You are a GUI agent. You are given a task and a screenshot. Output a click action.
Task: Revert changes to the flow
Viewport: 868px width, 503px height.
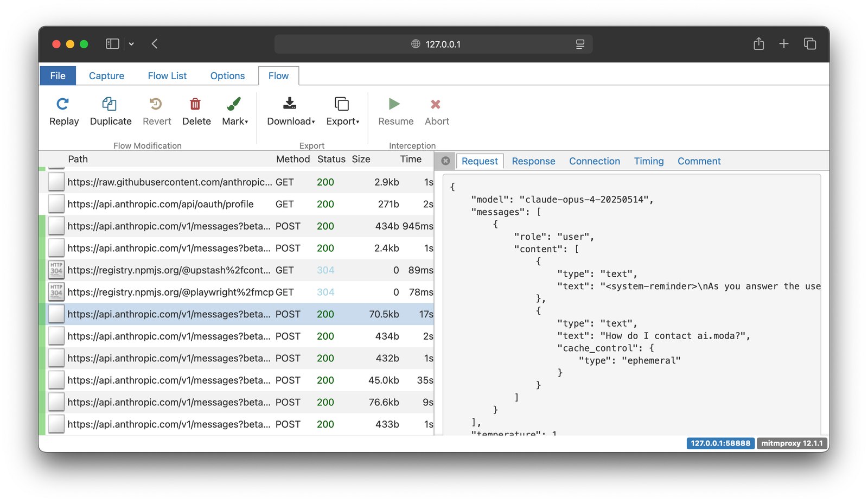(156, 111)
